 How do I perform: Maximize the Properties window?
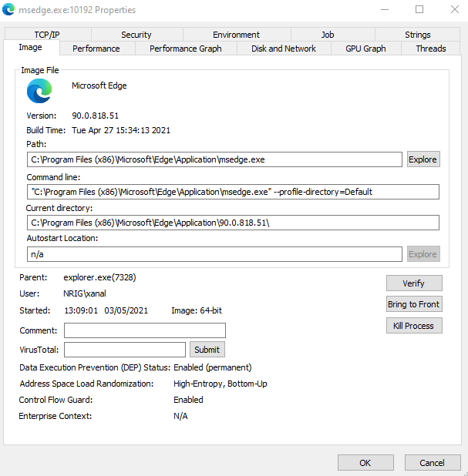tap(419, 9)
